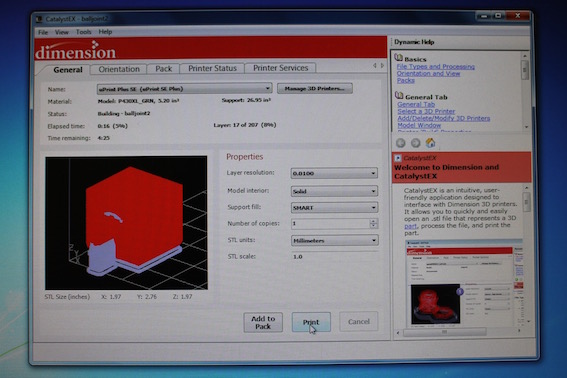Open the Select a 3D Printer help link

coord(426,111)
